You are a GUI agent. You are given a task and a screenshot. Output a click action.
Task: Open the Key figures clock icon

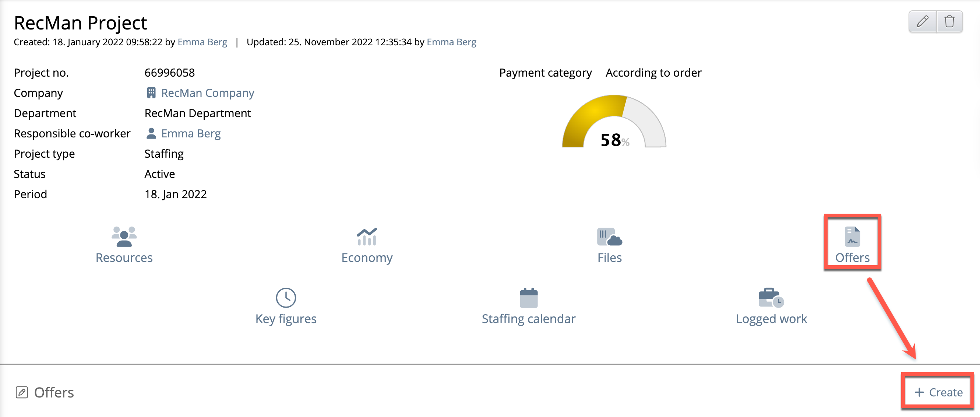[x=286, y=298]
